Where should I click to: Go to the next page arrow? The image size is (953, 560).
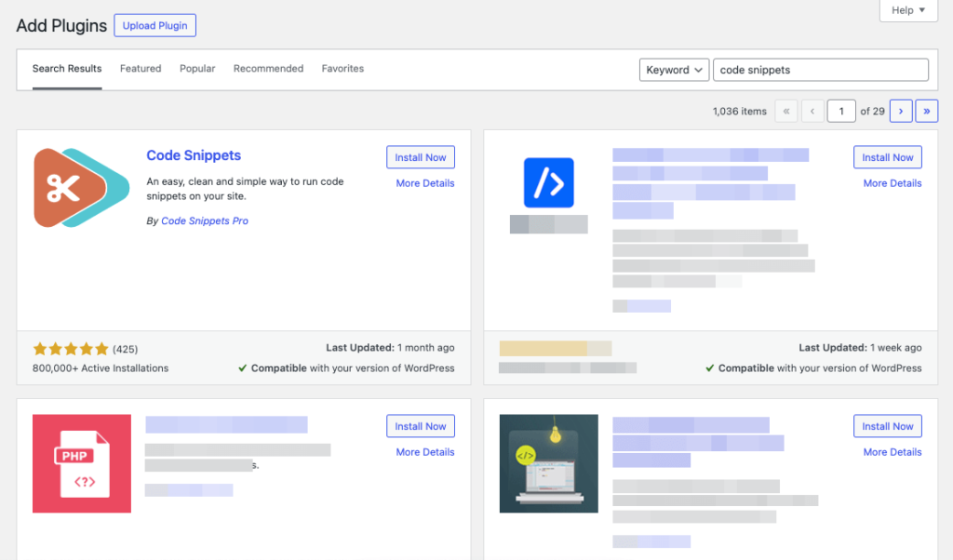900,111
